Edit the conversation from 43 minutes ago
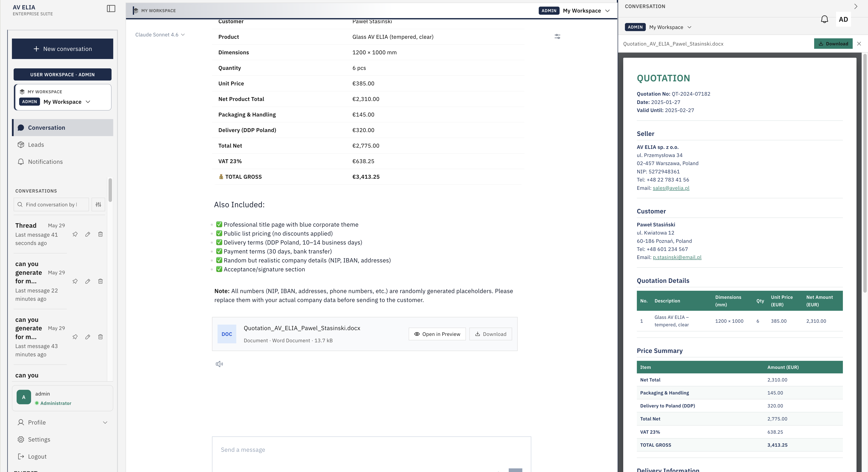Viewport: 868px width, 472px height. click(88, 337)
